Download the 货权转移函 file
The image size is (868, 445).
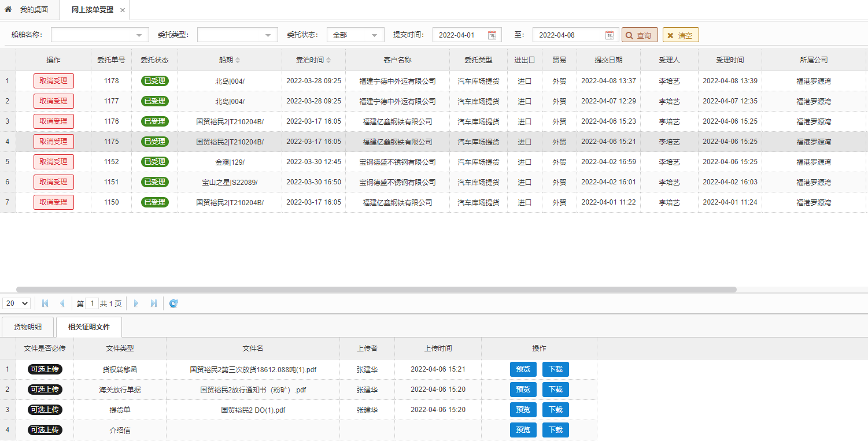[556, 369]
